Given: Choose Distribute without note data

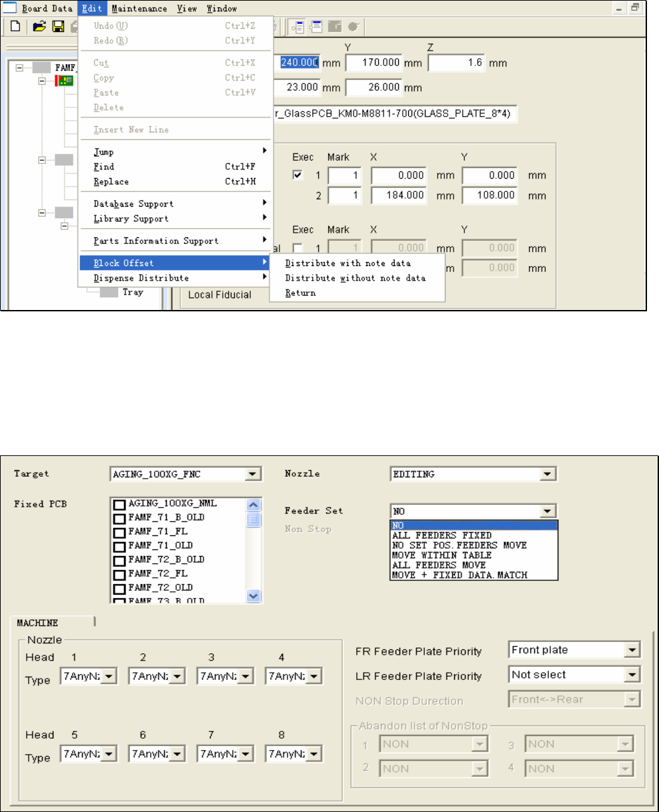Looking at the screenshot, I should (358, 278).
